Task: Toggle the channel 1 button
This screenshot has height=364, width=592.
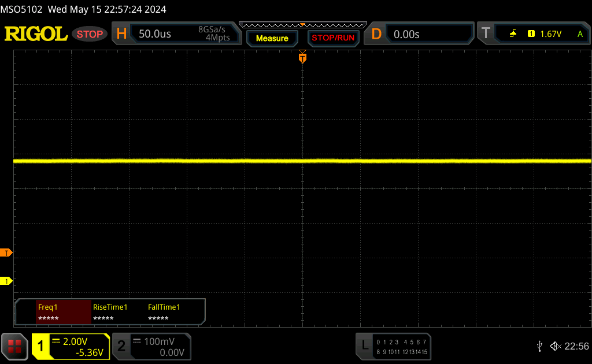Action: [x=40, y=346]
